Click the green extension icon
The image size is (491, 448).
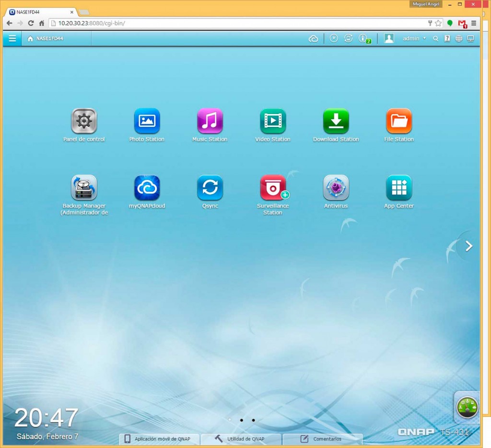tap(450, 23)
